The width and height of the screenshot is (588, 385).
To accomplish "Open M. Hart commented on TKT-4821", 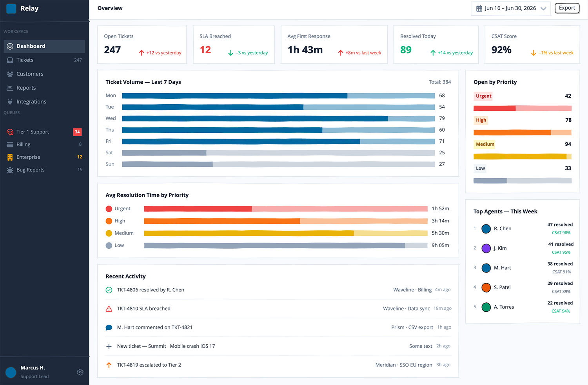I will [x=278, y=328].
